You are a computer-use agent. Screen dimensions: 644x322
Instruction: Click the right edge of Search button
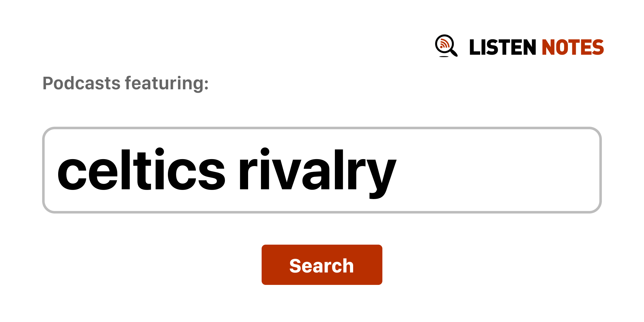[x=379, y=265]
